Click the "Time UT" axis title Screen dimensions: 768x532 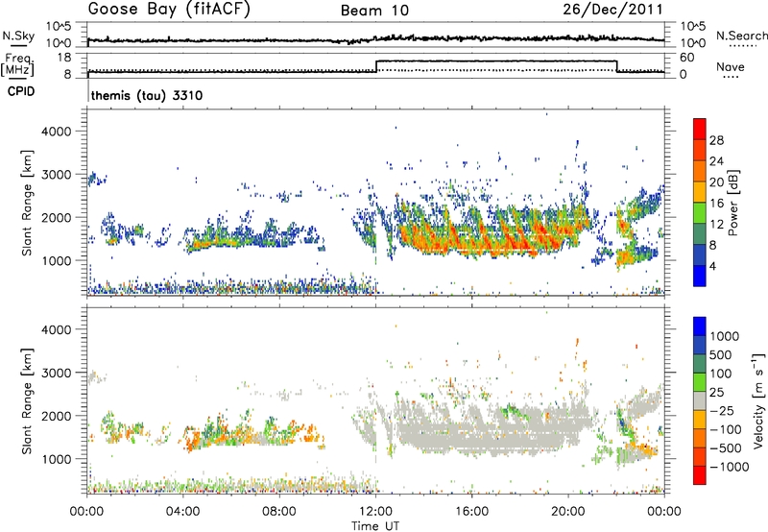[x=375, y=526]
